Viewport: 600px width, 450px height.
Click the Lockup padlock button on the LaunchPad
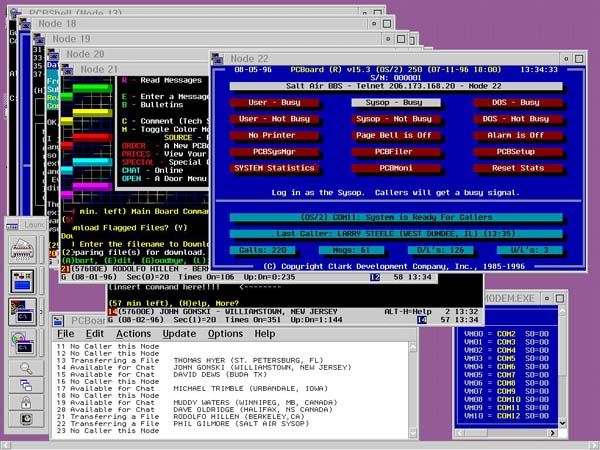(x=26, y=402)
